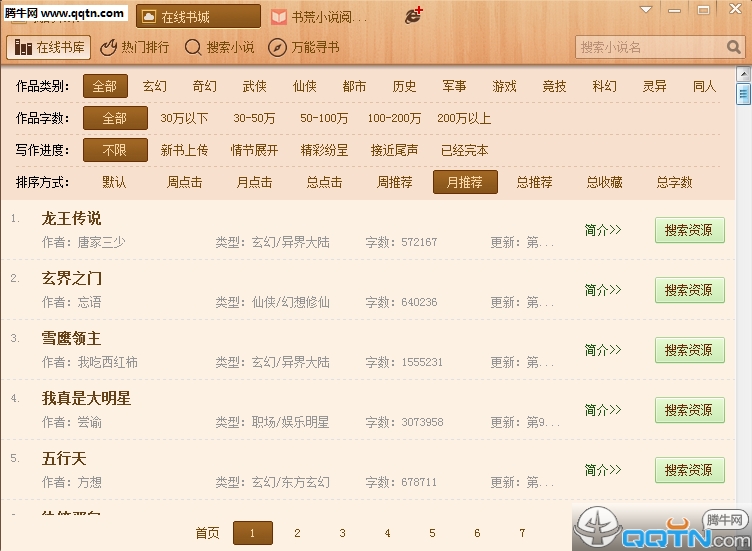752x551 pixels.
Task: Filter word count 200万以上
Action: click(464, 118)
